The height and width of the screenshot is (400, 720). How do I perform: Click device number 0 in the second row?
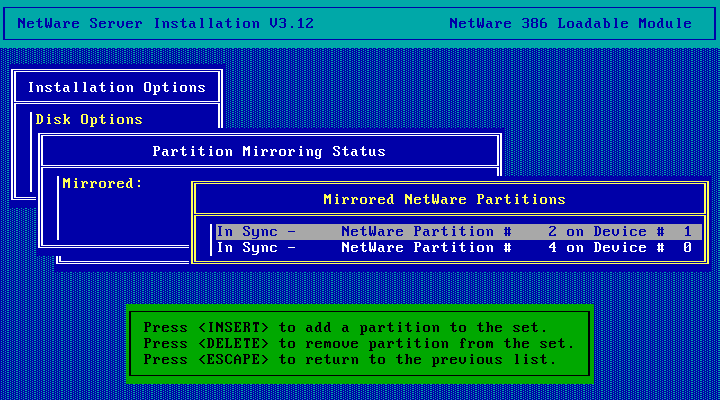[x=687, y=247]
